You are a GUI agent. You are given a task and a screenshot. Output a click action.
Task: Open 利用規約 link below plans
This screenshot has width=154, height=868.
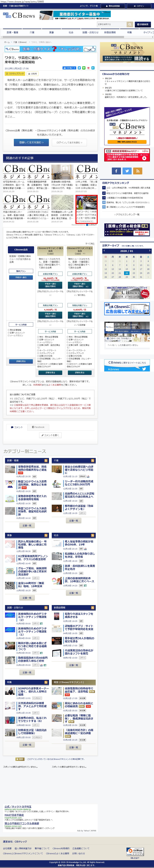(38, 385)
